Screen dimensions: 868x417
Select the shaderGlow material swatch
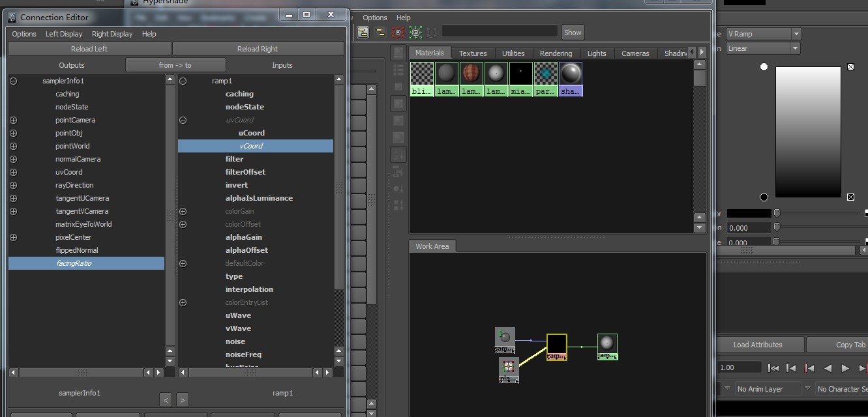(570, 79)
